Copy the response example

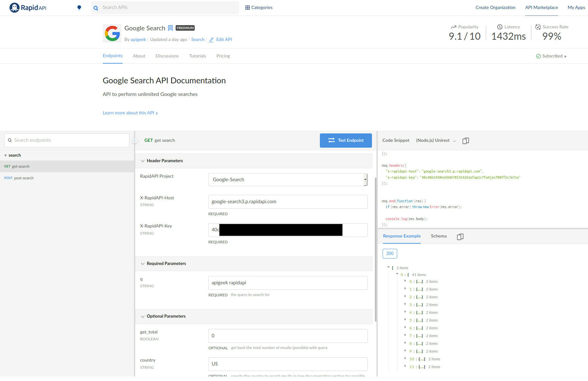[x=460, y=237]
